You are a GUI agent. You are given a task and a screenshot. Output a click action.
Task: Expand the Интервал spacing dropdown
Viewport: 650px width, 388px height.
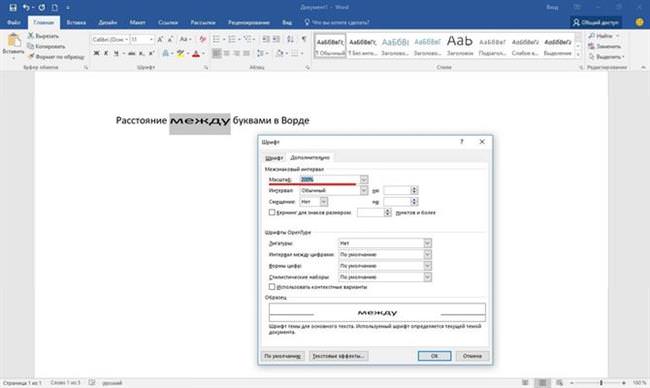click(x=364, y=190)
